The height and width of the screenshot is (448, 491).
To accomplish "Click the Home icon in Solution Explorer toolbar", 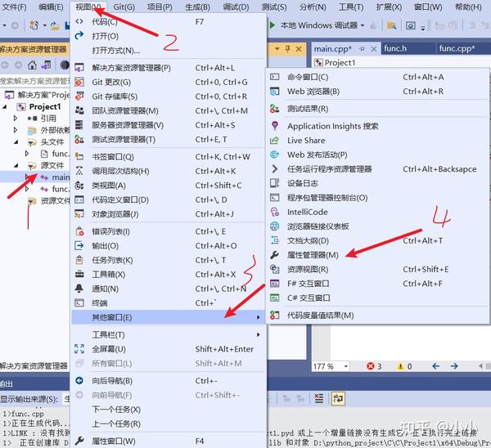I will 32,65.
